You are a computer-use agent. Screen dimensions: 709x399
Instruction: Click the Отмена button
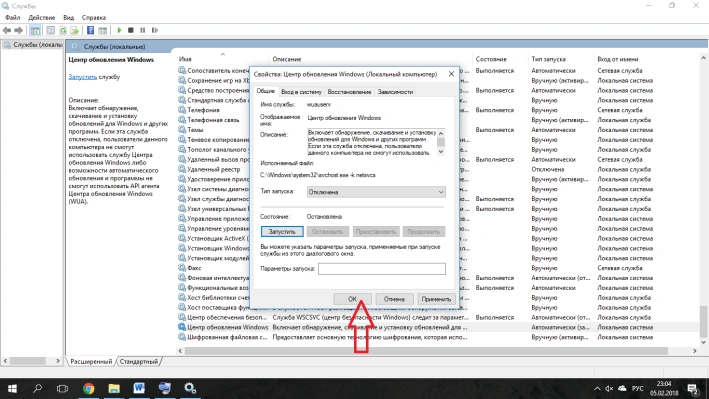click(394, 299)
